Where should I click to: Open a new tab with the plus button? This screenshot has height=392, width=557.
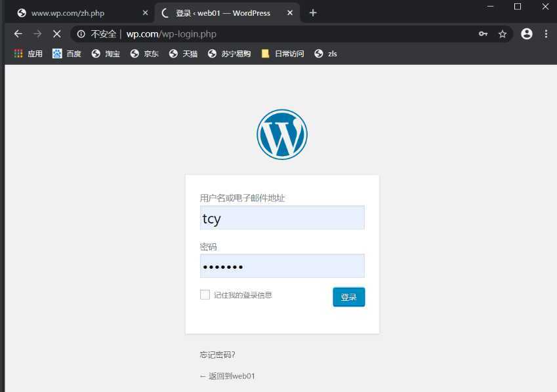coord(312,13)
